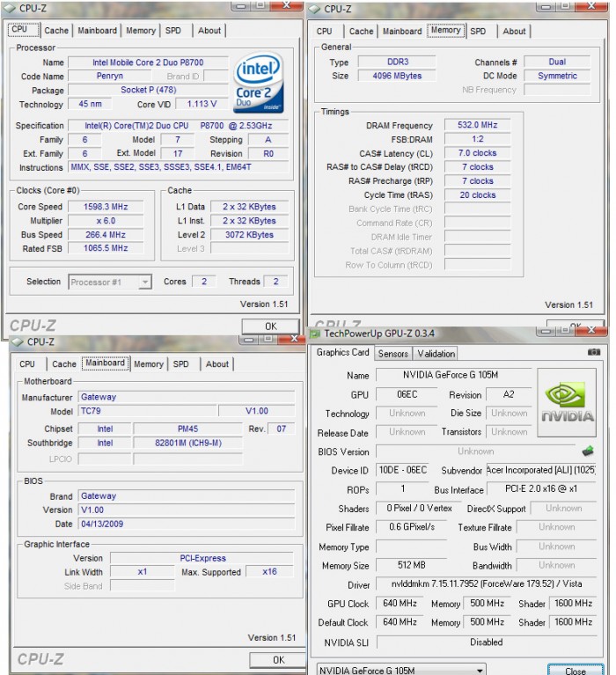Click the Intel Core 2 Duo logo
This screenshot has width=616, height=675.
[259, 83]
